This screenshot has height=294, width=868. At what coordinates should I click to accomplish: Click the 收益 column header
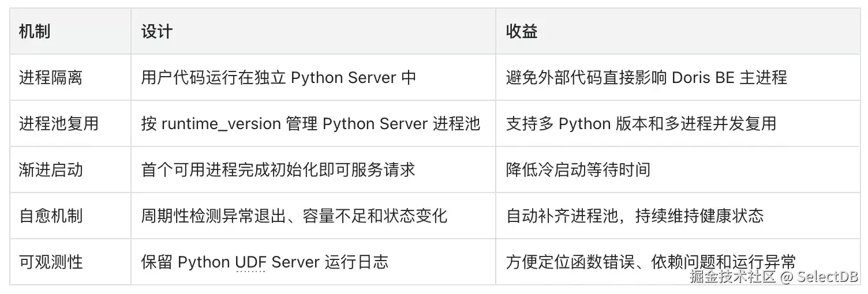(x=677, y=32)
